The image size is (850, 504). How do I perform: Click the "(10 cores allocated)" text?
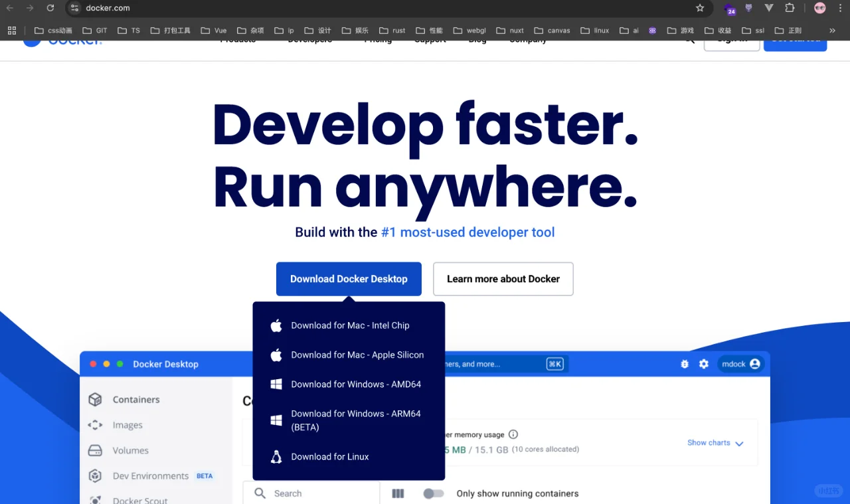point(546,450)
